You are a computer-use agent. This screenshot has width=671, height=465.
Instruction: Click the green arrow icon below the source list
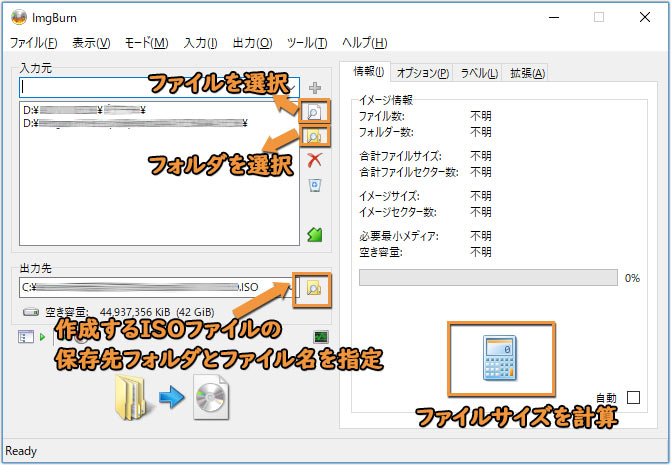[315, 234]
